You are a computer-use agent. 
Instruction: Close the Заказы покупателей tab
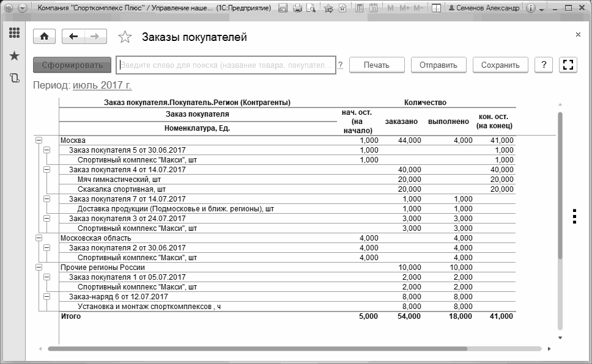click(x=578, y=35)
